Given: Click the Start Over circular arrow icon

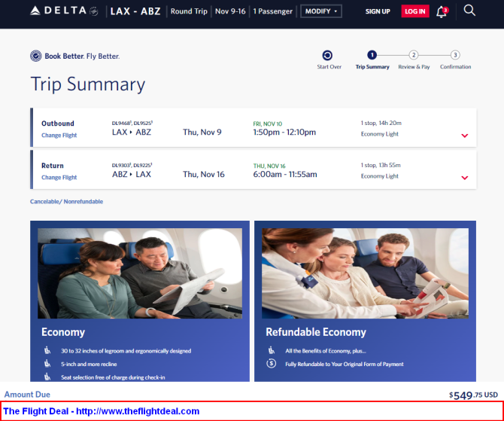Looking at the screenshot, I should coord(327,56).
